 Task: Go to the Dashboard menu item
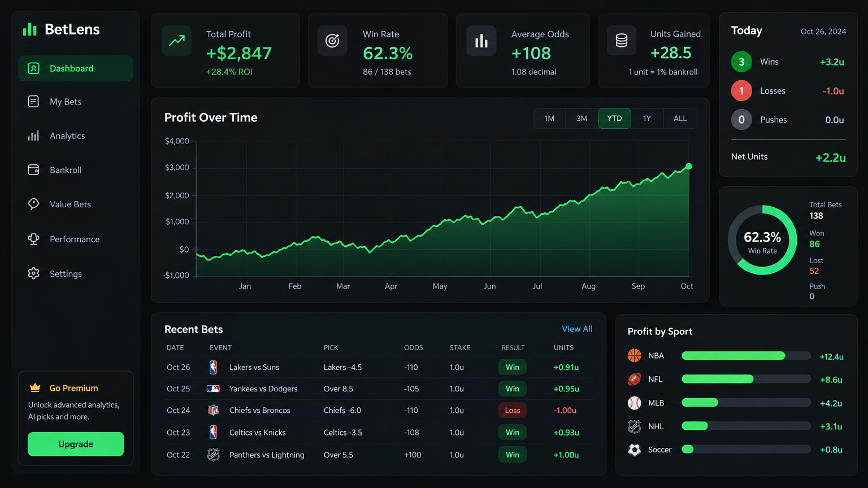click(x=76, y=68)
